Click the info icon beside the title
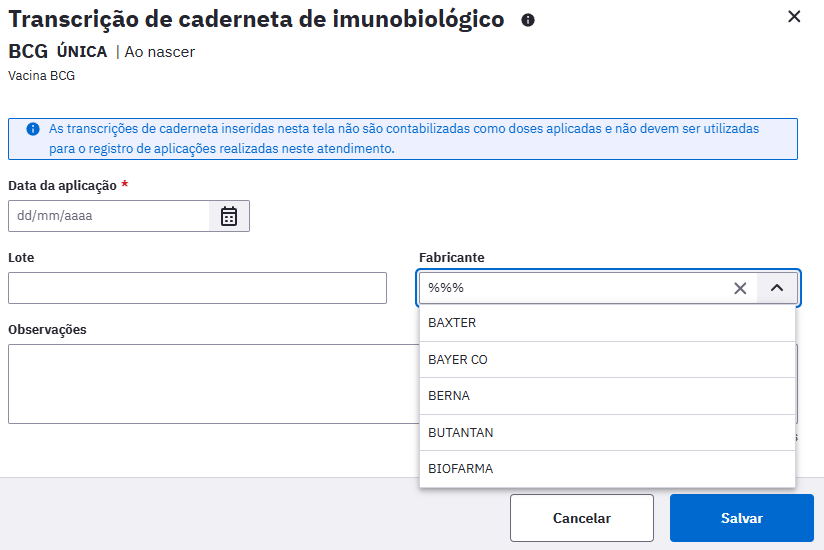Viewport: 824px width, 550px height. (528, 20)
